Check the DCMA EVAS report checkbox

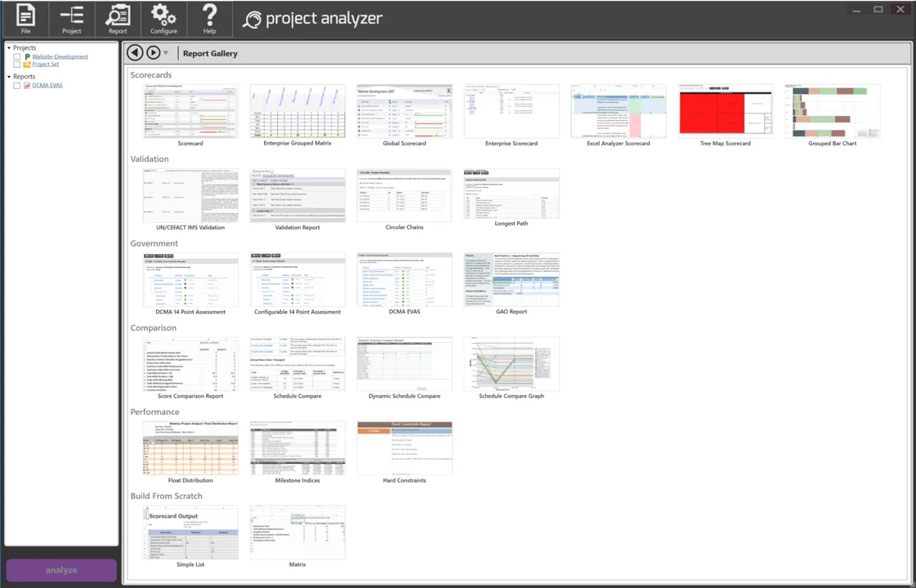click(17, 85)
